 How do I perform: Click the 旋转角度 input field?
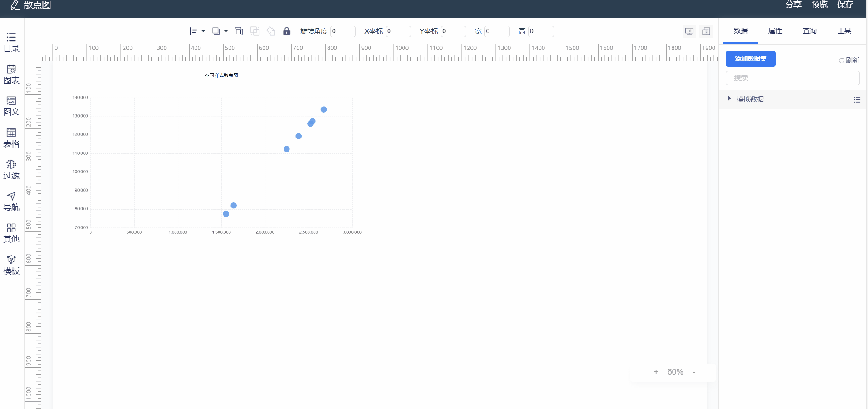tap(343, 31)
